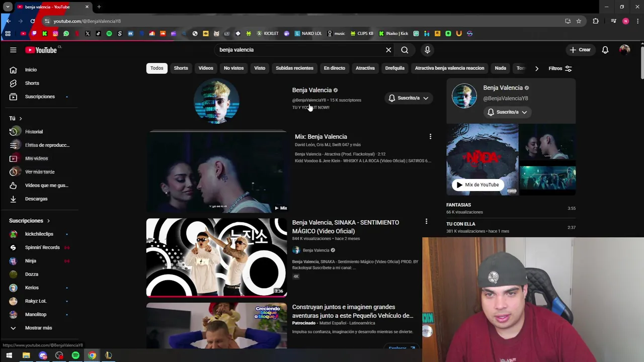644x362 pixels.
Task: Open Chrome extensions puzzle icon
Action: pyautogui.click(x=596, y=21)
